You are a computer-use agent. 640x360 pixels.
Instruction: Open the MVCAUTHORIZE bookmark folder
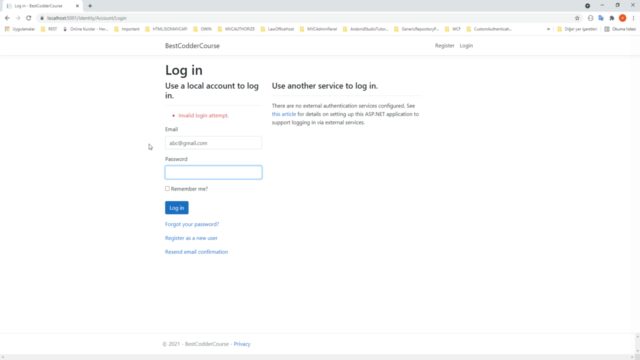pos(236,29)
